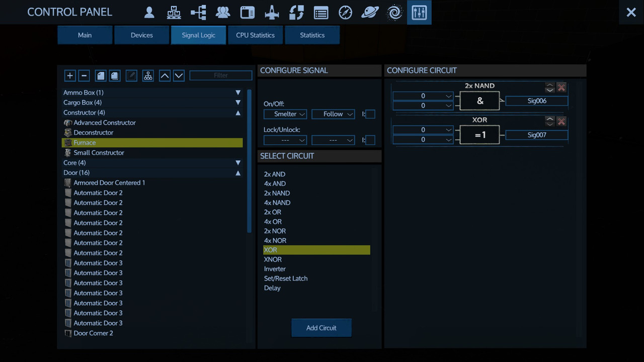Toggle the On/Off invert checkbox
The width and height of the screenshot is (644, 362).
click(370, 114)
